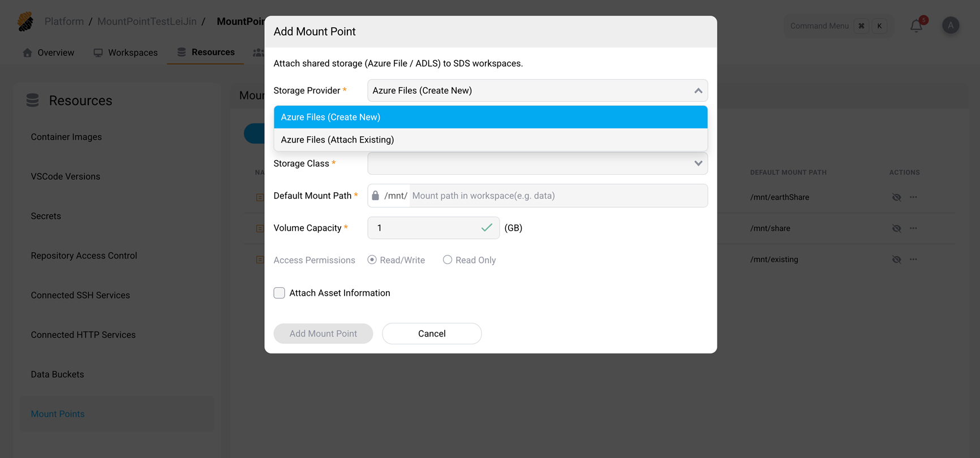The width and height of the screenshot is (980, 458).
Task: Click the checkmark in Volume Capacity field
Action: click(487, 228)
